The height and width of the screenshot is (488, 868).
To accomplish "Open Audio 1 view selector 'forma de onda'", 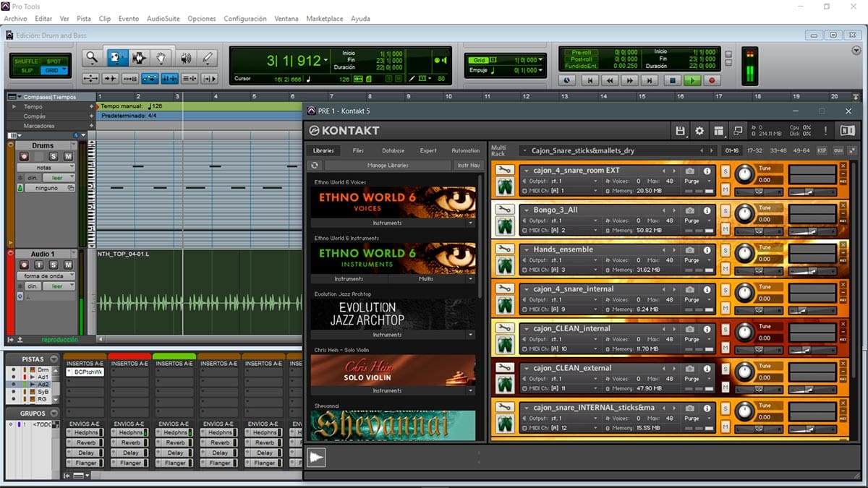I will 45,275.
